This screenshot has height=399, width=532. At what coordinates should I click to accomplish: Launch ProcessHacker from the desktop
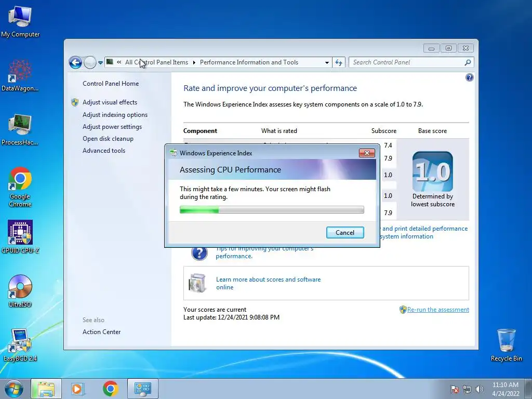click(20, 129)
